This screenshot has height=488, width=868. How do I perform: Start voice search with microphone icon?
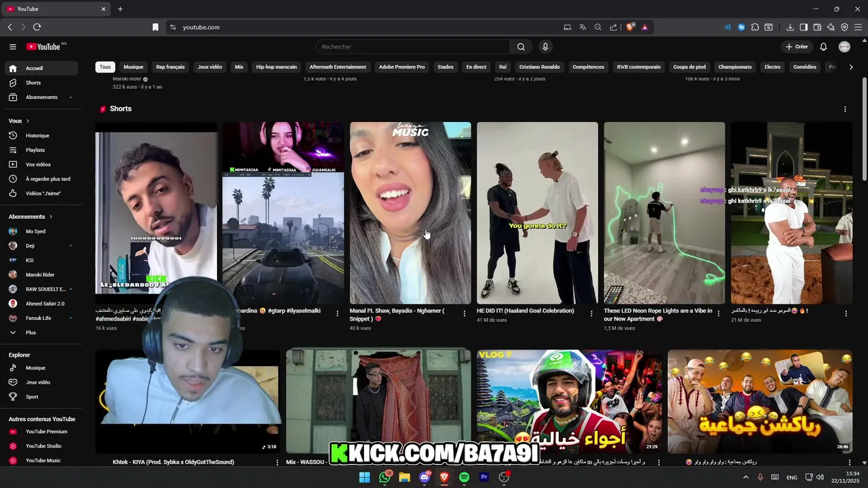545,47
